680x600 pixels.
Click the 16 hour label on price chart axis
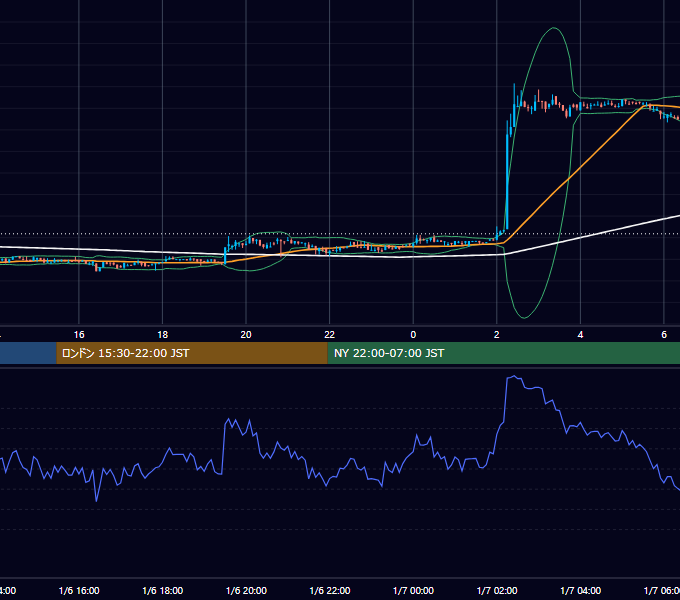point(79,335)
